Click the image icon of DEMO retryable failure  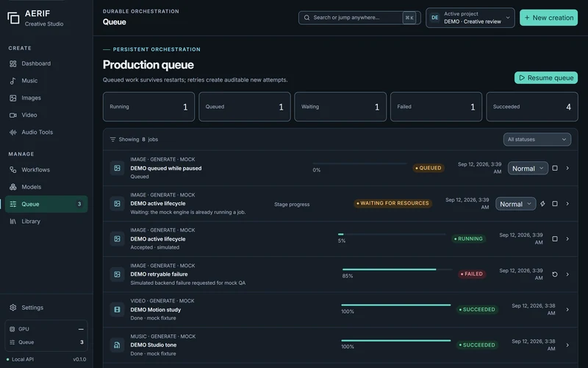coord(117,275)
